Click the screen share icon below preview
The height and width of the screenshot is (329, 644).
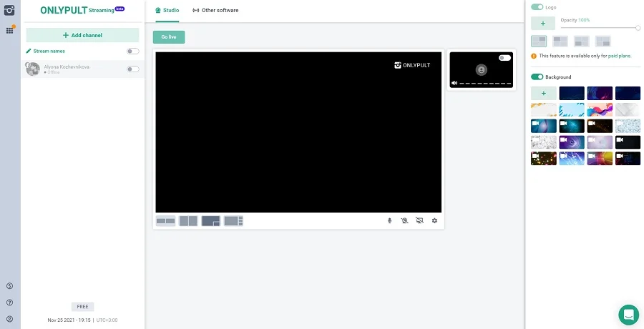click(x=419, y=221)
